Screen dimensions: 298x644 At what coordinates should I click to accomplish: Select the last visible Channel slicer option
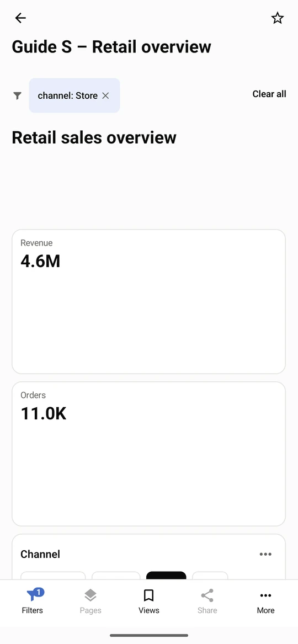click(x=210, y=576)
